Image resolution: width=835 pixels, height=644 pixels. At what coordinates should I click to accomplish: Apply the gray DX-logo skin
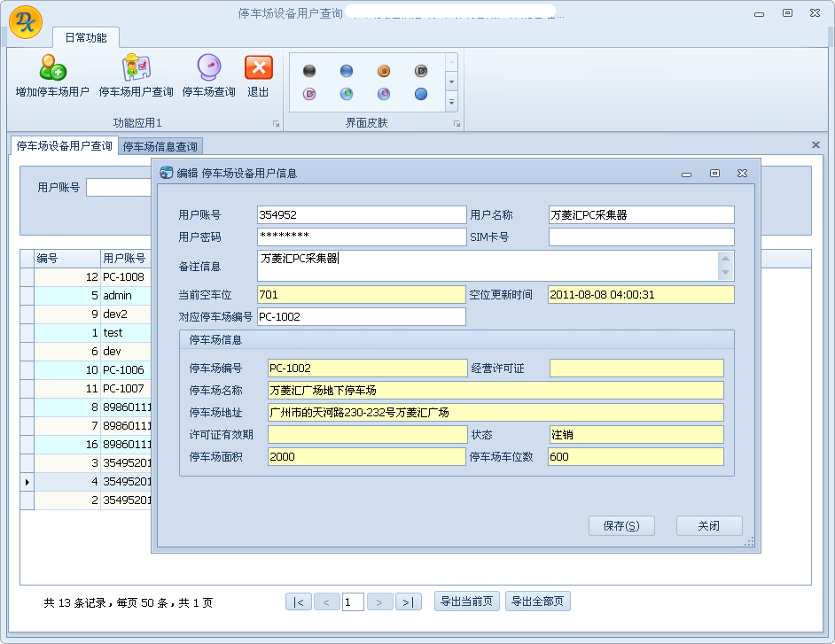tap(421, 71)
